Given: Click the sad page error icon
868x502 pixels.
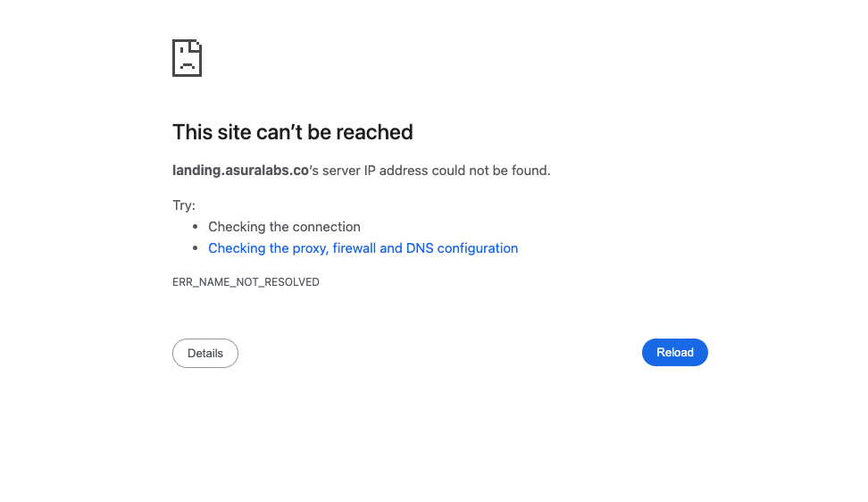Looking at the screenshot, I should pos(188,57).
